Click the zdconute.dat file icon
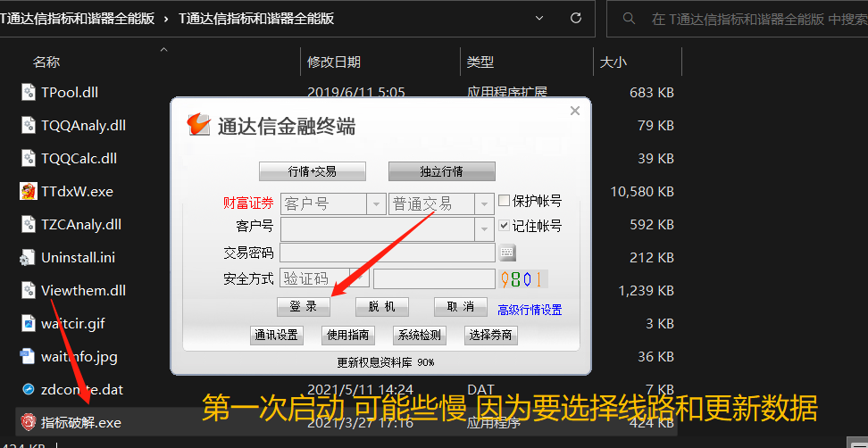 pos(29,390)
